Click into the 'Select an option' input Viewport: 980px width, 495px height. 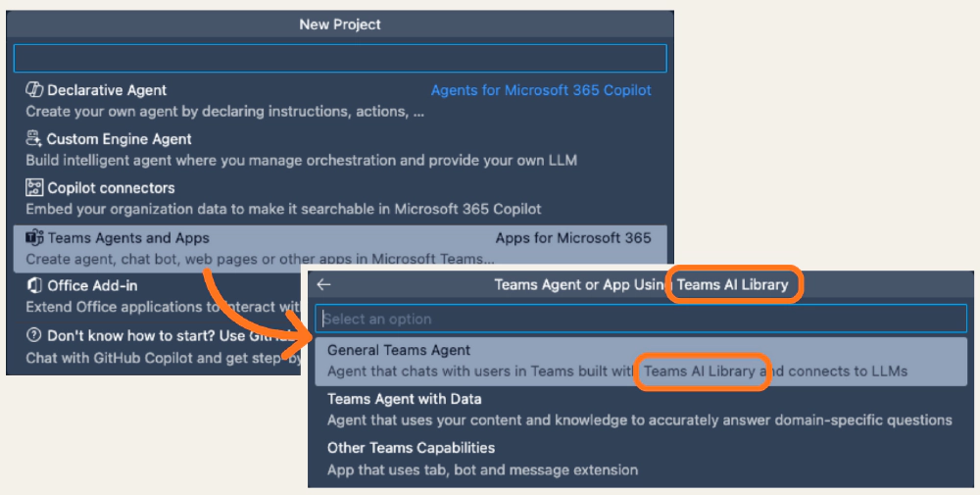pos(641,319)
